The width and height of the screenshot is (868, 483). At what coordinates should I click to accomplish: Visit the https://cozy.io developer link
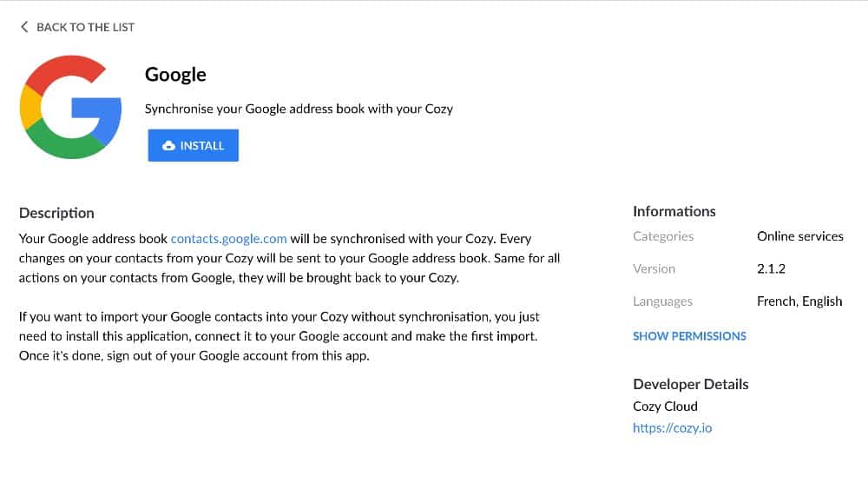click(x=672, y=427)
